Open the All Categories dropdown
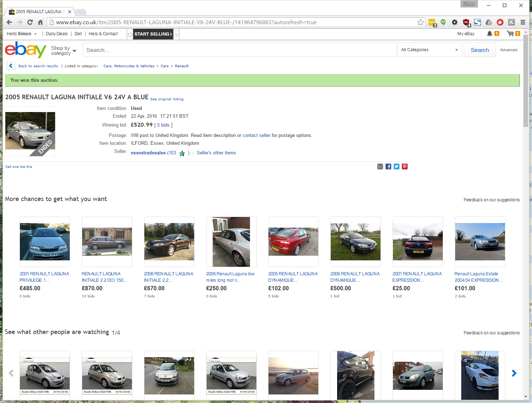 click(x=429, y=50)
